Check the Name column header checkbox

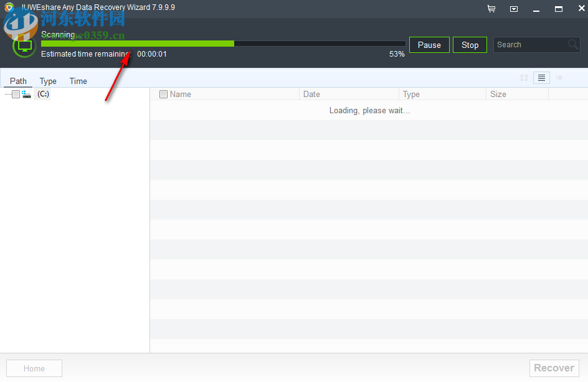click(x=163, y=94)
